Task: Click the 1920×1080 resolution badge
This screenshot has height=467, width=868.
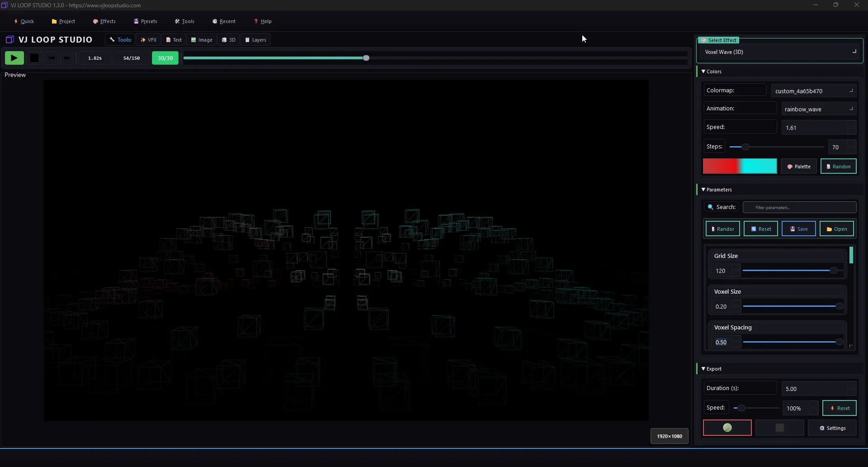Action: [x=670, y=436]
